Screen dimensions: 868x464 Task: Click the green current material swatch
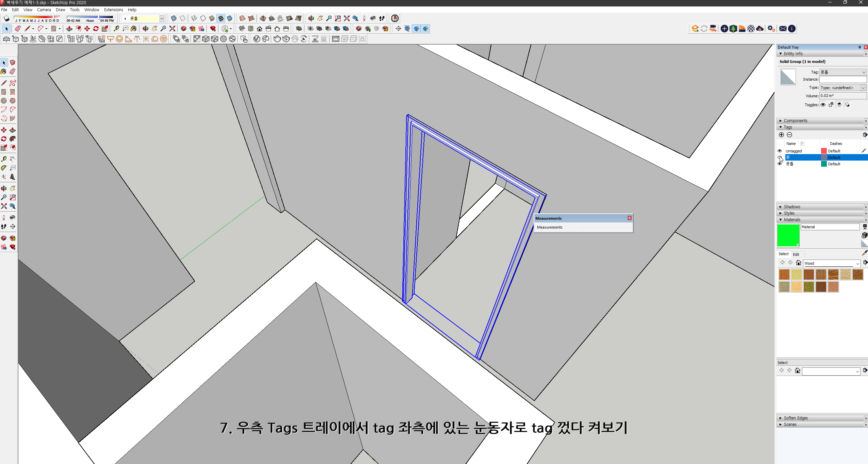click(x=788, y=235)
